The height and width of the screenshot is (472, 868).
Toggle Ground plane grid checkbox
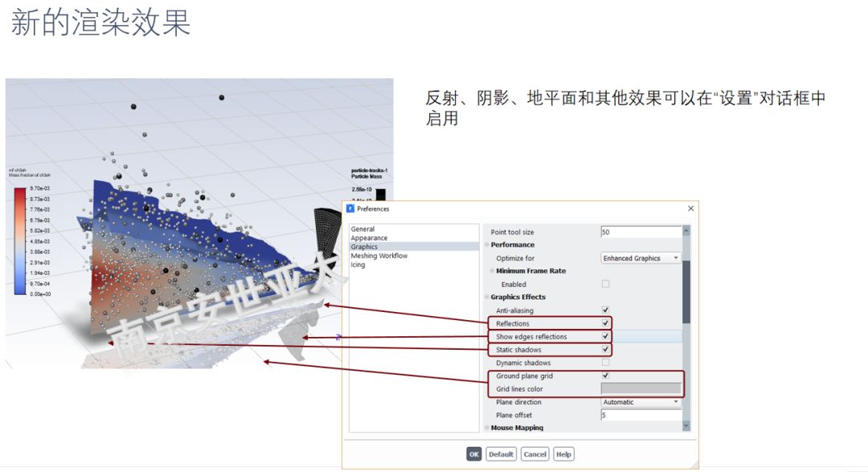tap(605, 376)
